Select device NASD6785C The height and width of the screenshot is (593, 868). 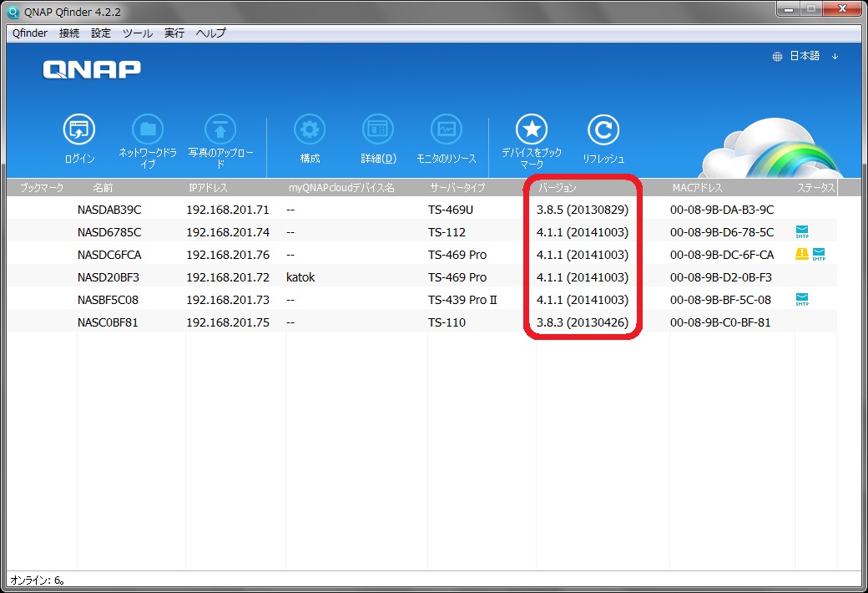click(x=109, y=232)
